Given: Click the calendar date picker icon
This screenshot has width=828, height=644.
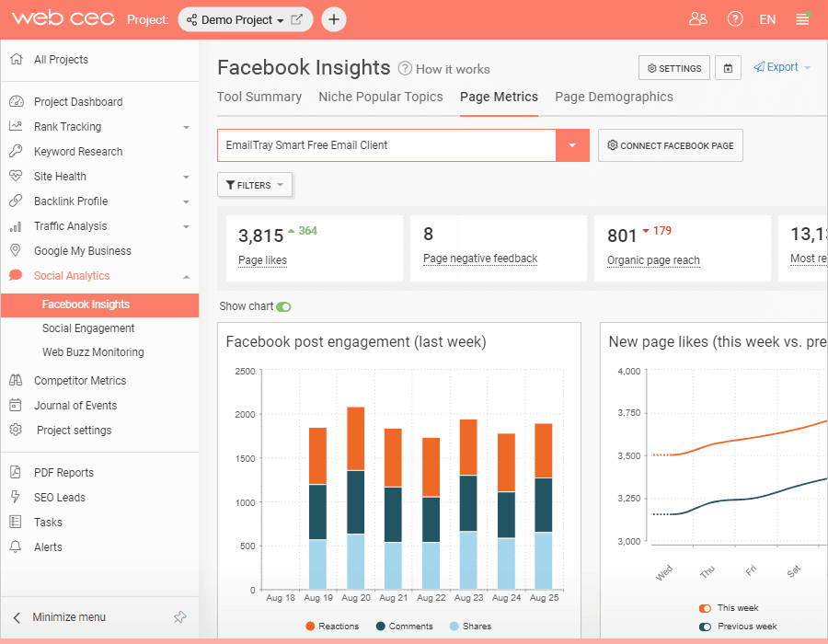Looking at the screenshot, I should (x=728, y=68).
